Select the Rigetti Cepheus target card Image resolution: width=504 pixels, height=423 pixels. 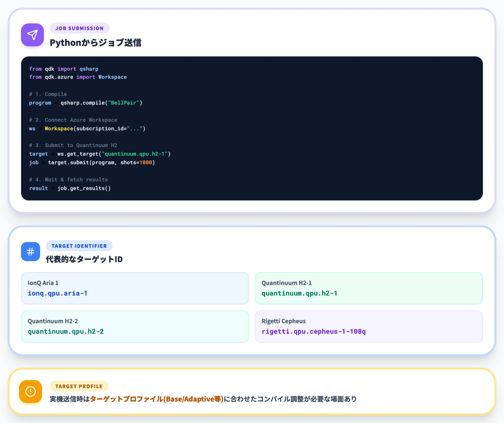369,327
